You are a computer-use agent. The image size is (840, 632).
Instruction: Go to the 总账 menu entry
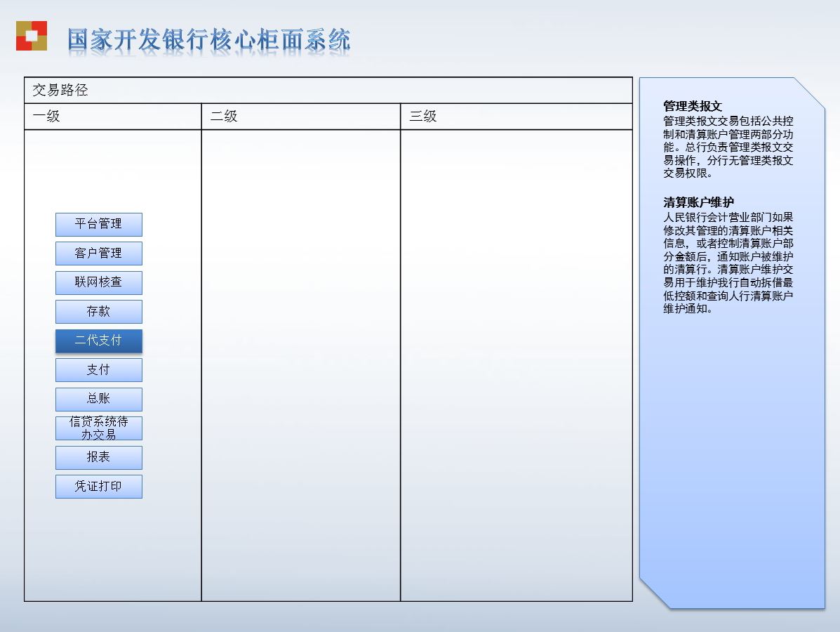[98, 399]
